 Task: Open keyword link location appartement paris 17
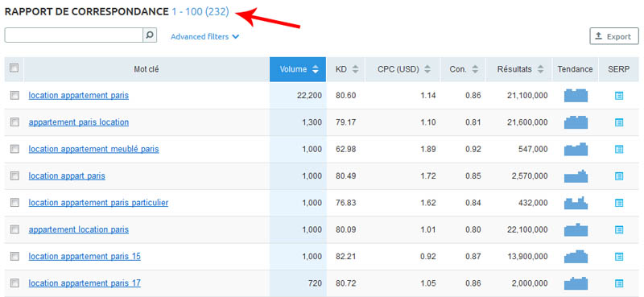point(85,283)
